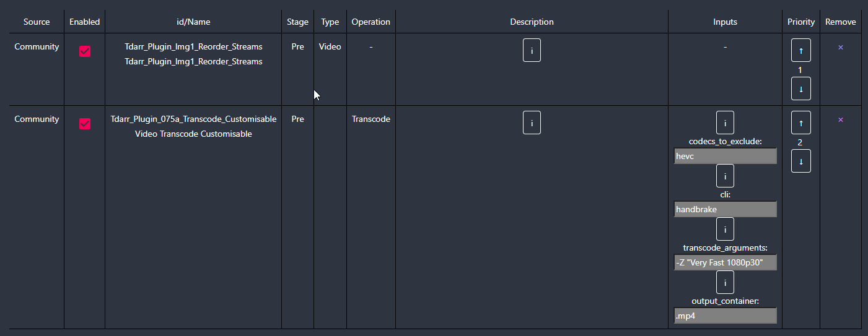Show info for cli input
868x336 pixels.
pyautogui.click(x=725, y=176)
